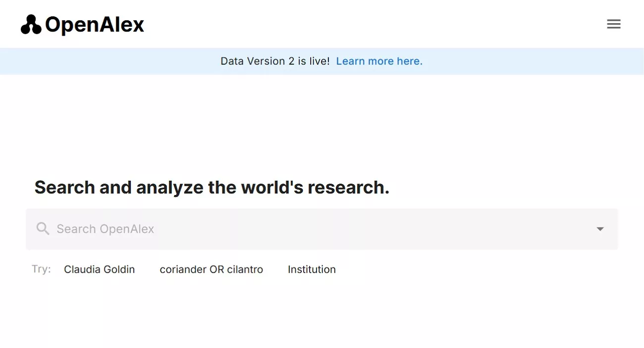The image size is (644, 348).
Task: Open the site menu via the three-line icon
Action: 614,24
